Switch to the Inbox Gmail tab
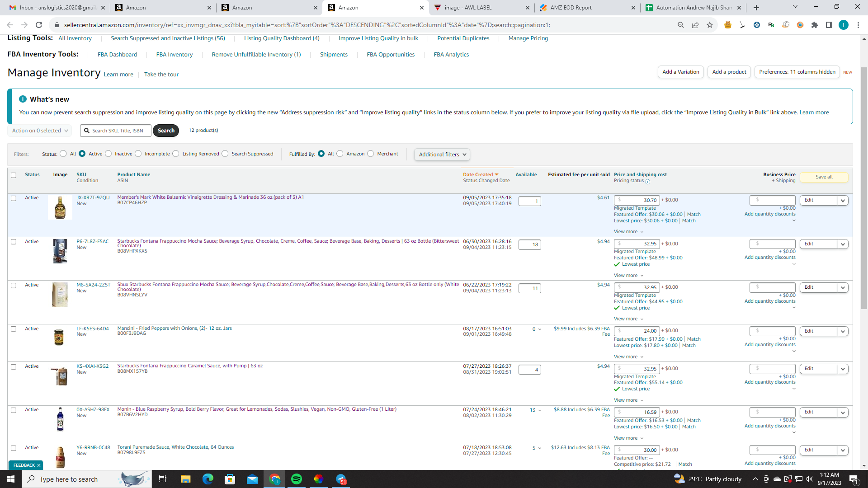 pos(57,8)
